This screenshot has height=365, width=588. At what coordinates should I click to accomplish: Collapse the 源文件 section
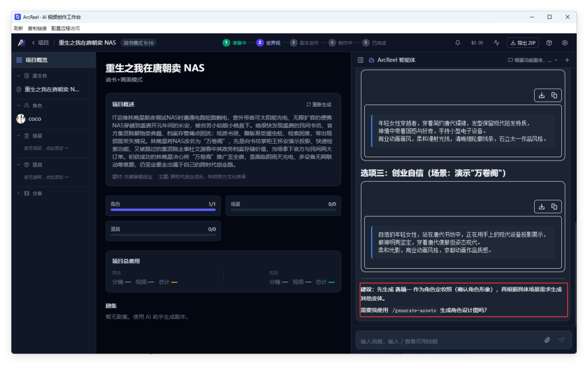click(x=19, y=76)
